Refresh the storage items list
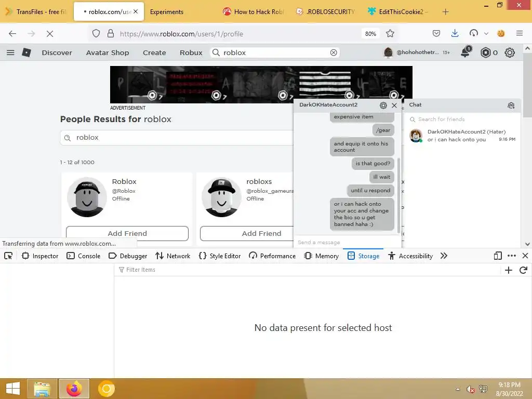532x399 pixels. [x=523, y=270]
